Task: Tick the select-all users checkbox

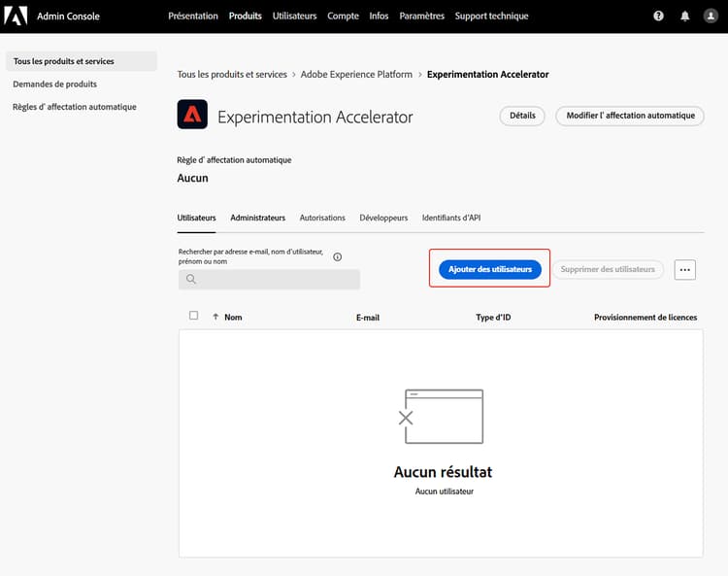Action: [193, 316]
